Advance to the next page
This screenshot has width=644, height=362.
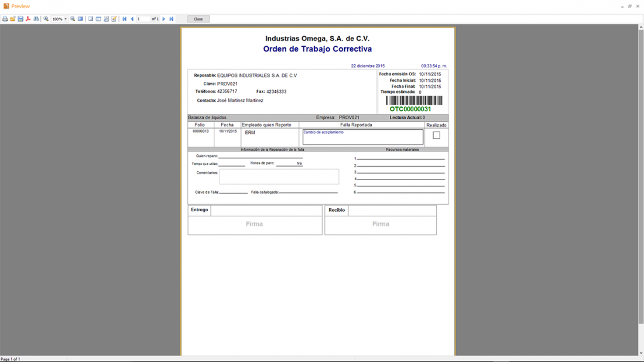point(164,19)
